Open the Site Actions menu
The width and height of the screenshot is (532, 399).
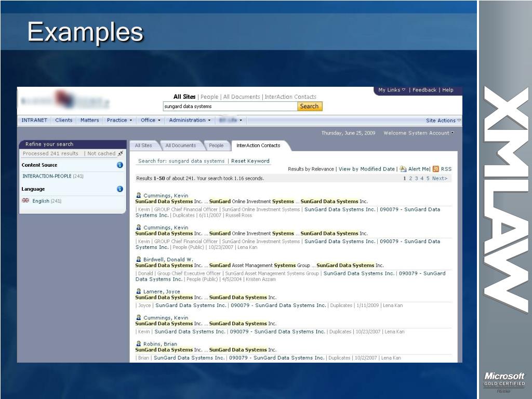pos(443,121)
